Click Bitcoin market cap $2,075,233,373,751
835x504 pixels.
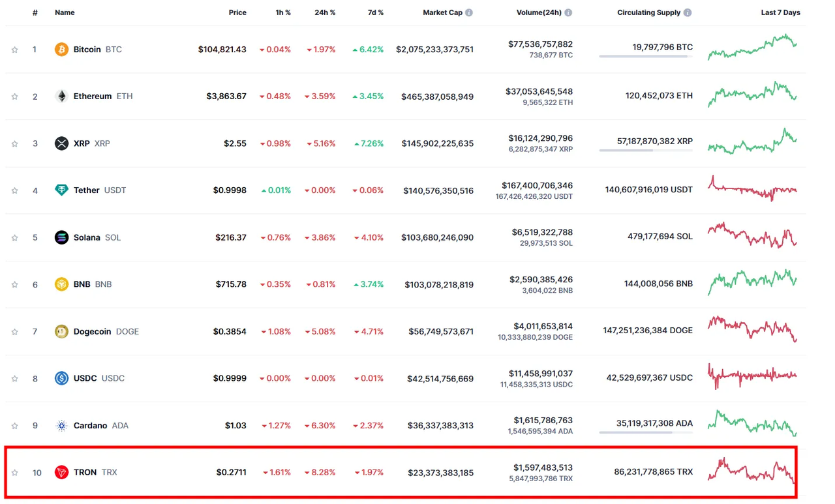point(435,50)
